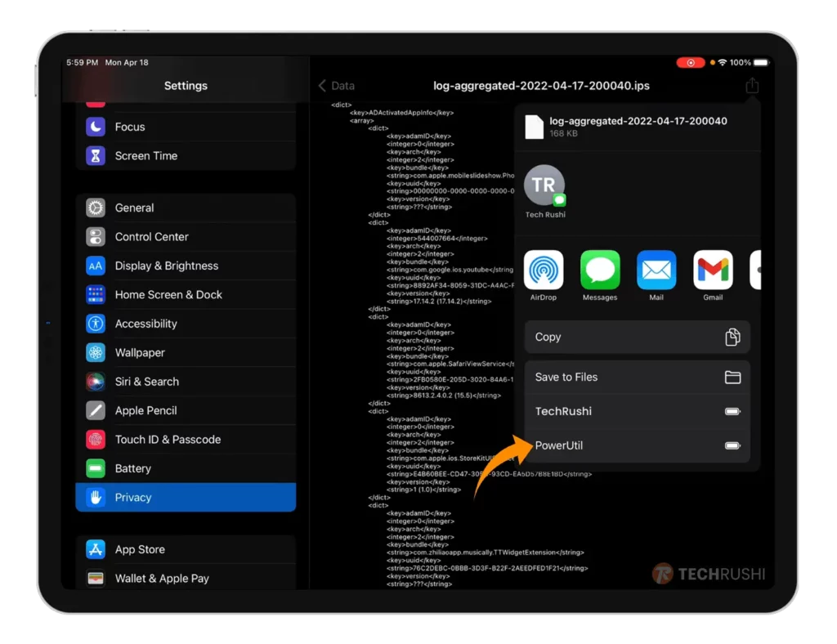Tap the Display & Brightness AA icon

tap(96, 266)
